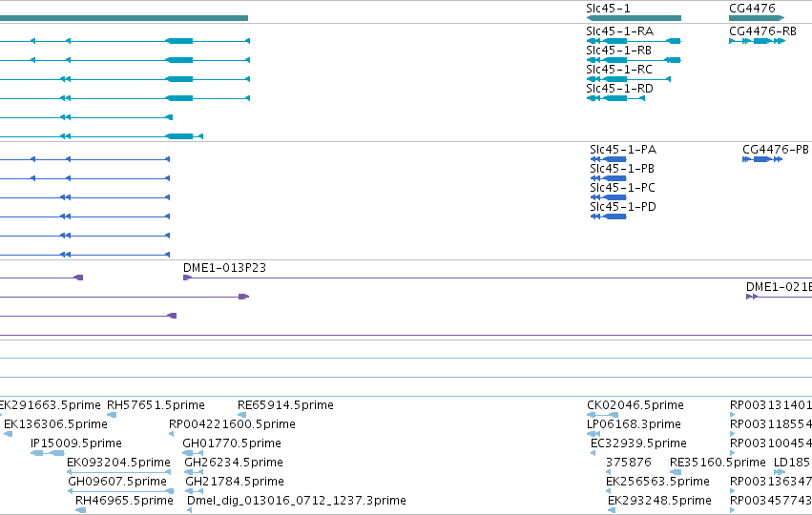812x515 pixels.
Task: Click the Slc45-1-RD transcript glyph
Action: click(615, 98)
